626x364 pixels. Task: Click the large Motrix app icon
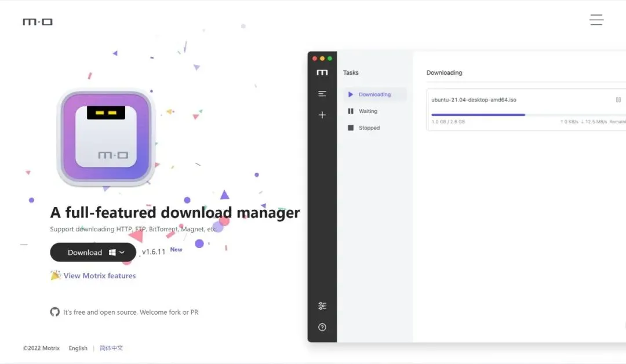tap(106, 137)
